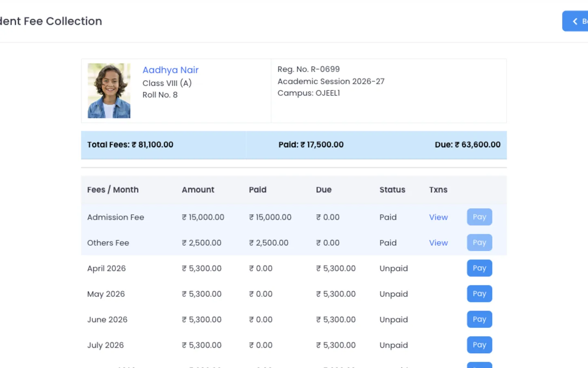Select 'Paid: ₹ 17,500.00' summary text
The height and width of the screenshot is (368, 588).
pos(311,145)
